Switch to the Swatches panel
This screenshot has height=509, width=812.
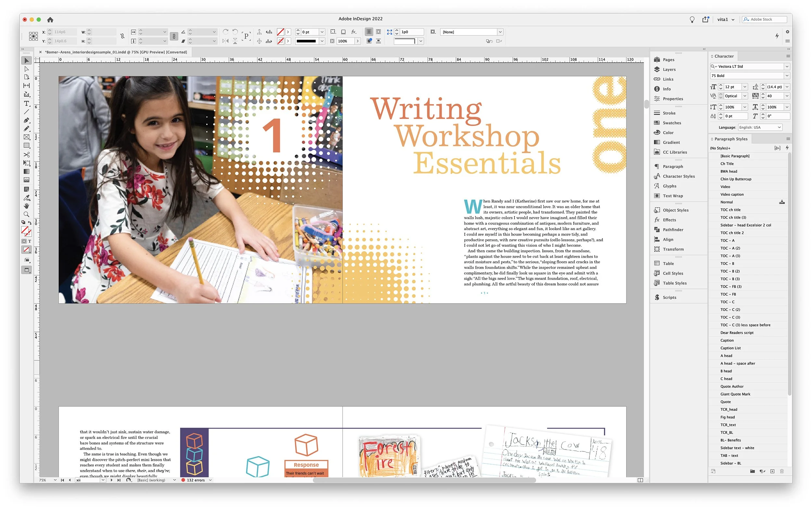(671, 123)
